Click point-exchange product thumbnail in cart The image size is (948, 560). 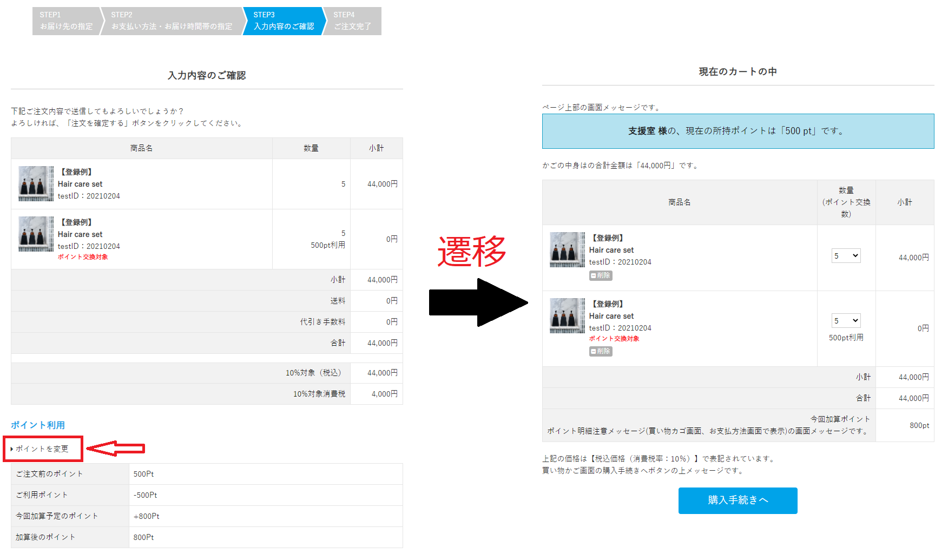(567, 316)
